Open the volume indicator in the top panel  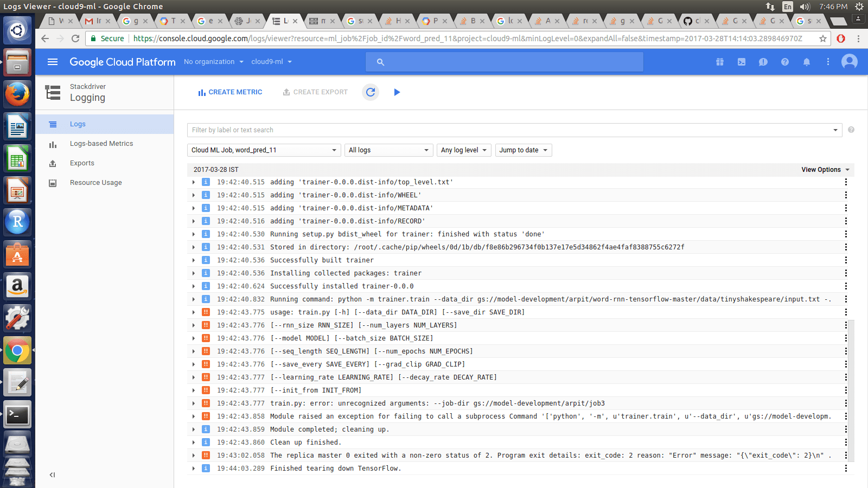pos(805,7)
